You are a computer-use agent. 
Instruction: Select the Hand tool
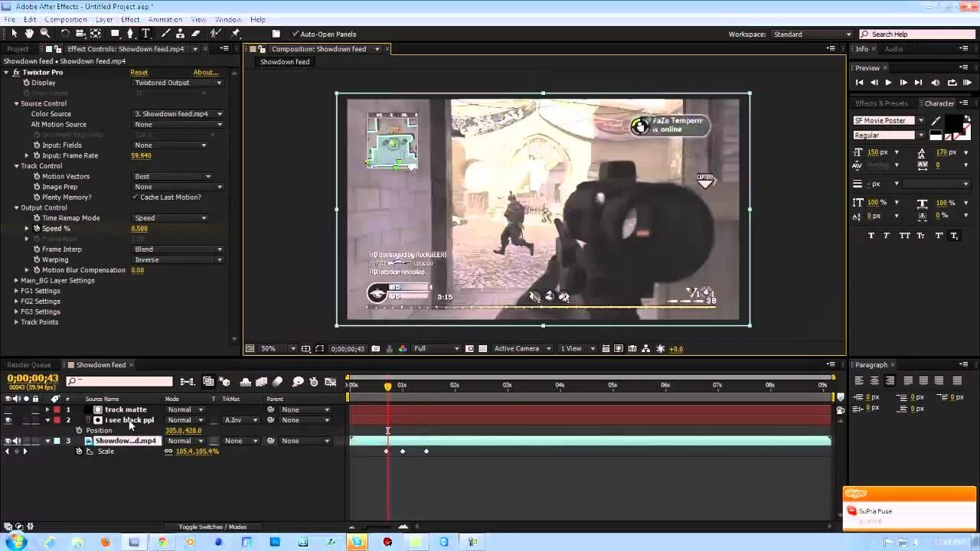[29, 34]
